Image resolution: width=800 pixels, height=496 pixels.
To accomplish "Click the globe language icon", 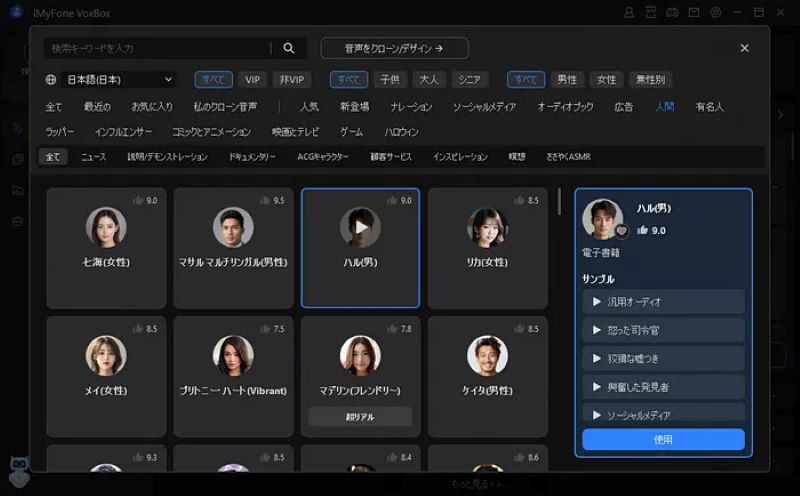I will (x=51, y=80).
